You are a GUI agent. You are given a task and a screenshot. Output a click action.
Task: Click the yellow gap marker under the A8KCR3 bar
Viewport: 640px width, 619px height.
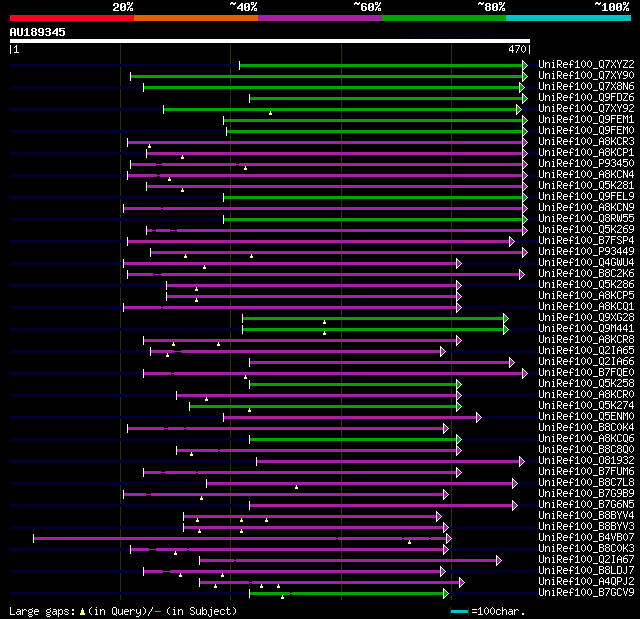(149, 146)
